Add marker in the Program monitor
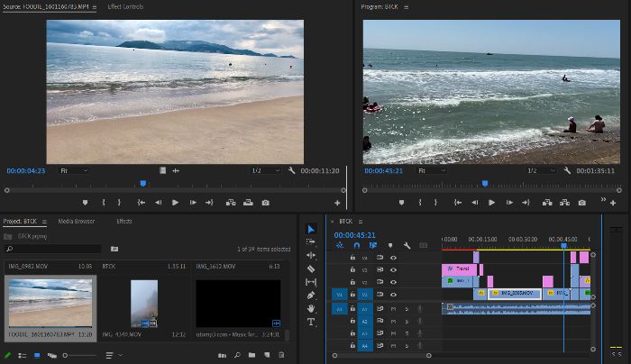This screenshot has height=364, width=631. pos(401,203)
